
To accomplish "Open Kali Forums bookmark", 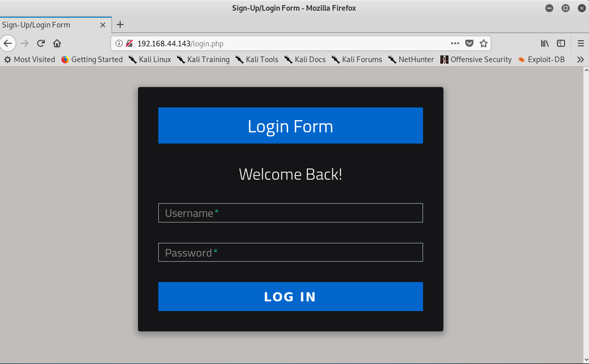I will [x=356, y=60].
